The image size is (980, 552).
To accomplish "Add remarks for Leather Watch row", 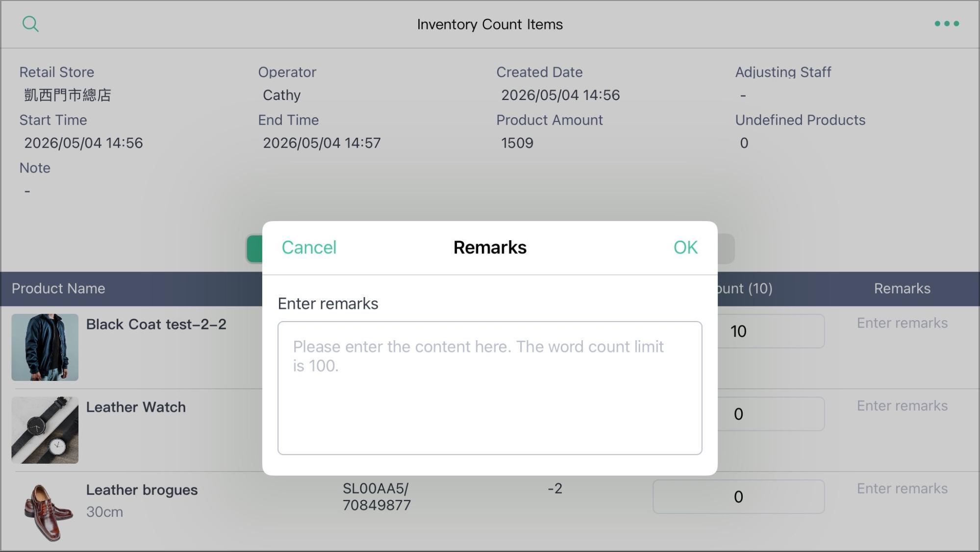I will click(902, 406).
